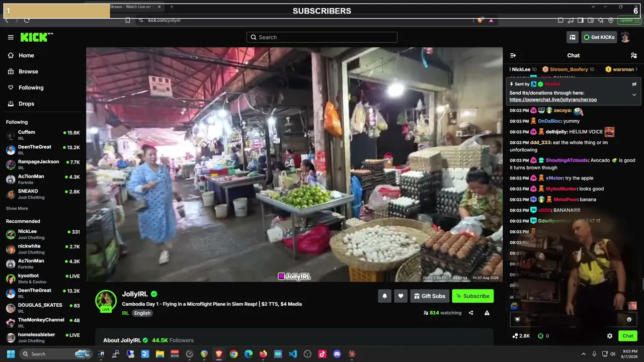Viewport: 644px width, 362px height.
Task: Bookmark this page in browser
Action: (128, 20)
